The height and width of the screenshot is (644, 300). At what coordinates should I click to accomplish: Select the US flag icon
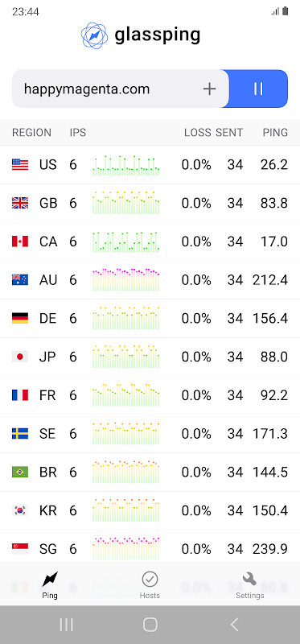point(20,165)
